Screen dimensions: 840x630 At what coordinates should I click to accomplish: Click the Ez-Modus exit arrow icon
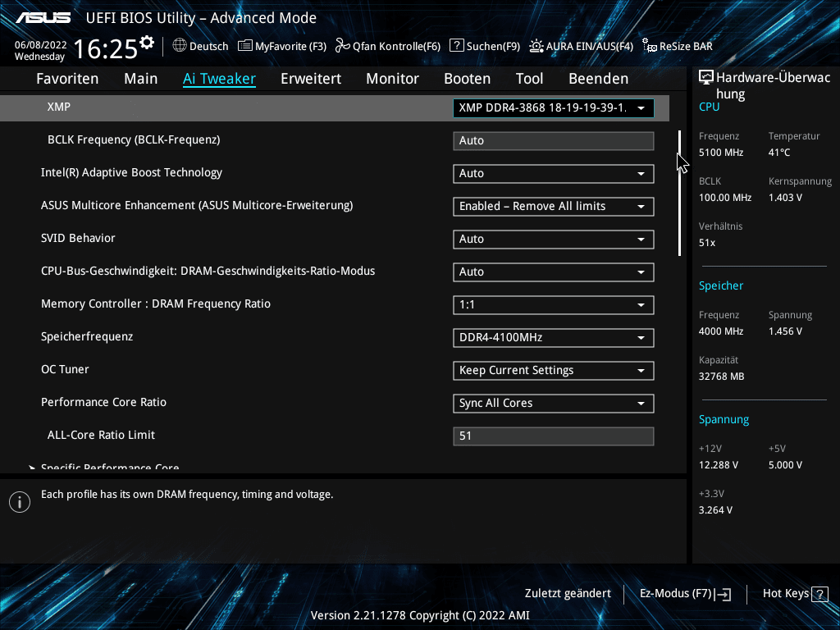pyautogui.click(x=724, y=594)
